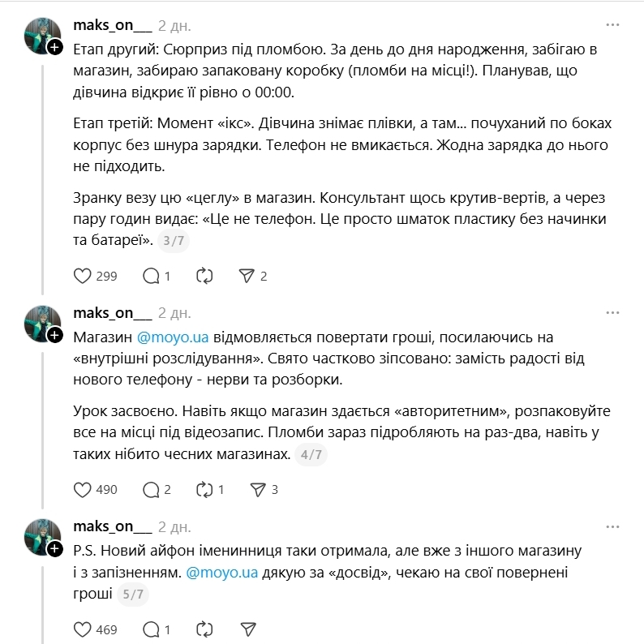Screen dimensions: 644x644
Task: Open the @moyo.ua mention in P.S. post
Action: (x=221, y=573)
